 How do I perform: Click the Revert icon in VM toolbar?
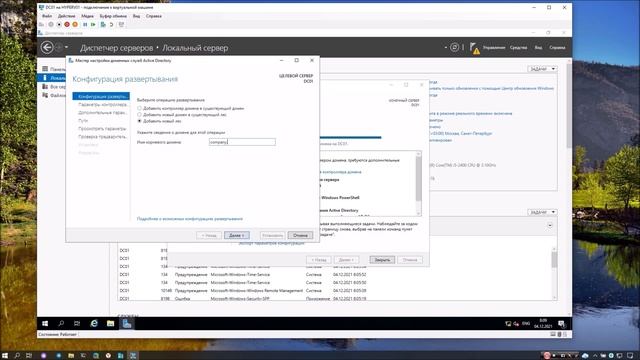point(111,24)
